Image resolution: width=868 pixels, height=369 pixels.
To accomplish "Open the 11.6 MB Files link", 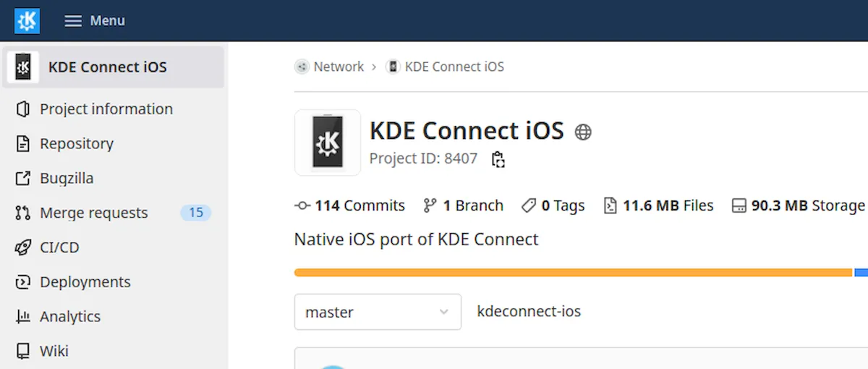I will [x=658, y=205].
